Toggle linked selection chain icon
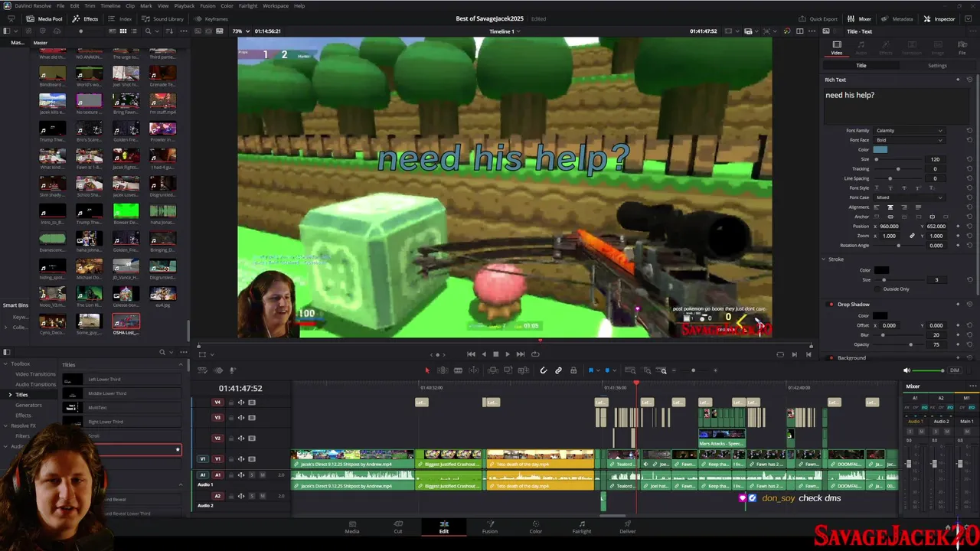The image size is (980, 551). pos(558,370)
